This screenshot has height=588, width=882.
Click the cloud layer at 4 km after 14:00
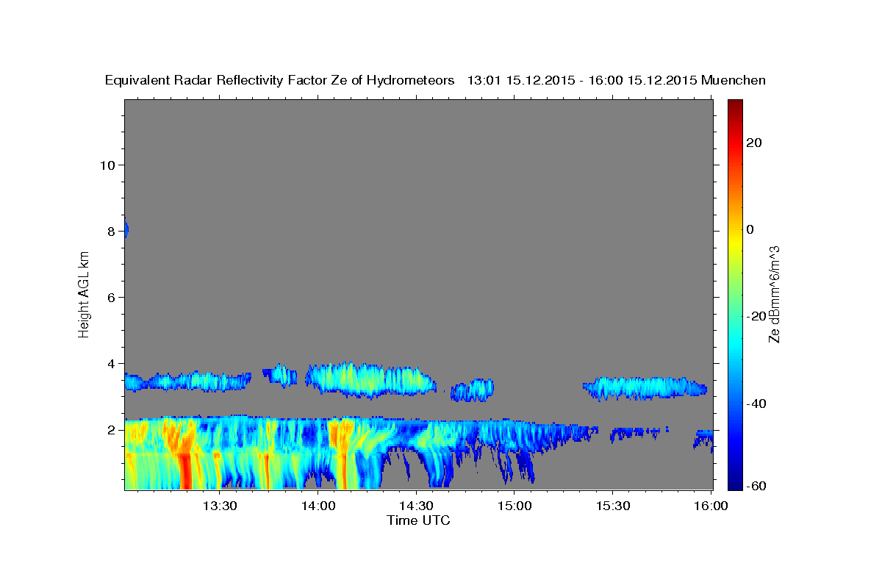(370, 379)
